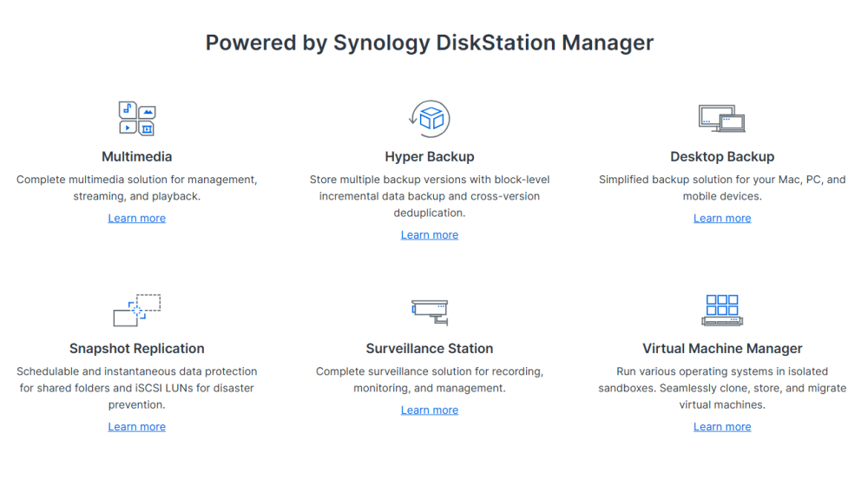Open Learn more under Desktop Backup
Viewport: 868px width, 479px height.
[722, 218]
